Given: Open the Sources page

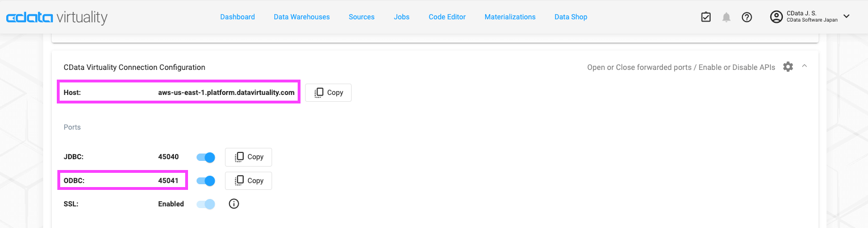Looking at the screenshot, I should pos(361,17).
